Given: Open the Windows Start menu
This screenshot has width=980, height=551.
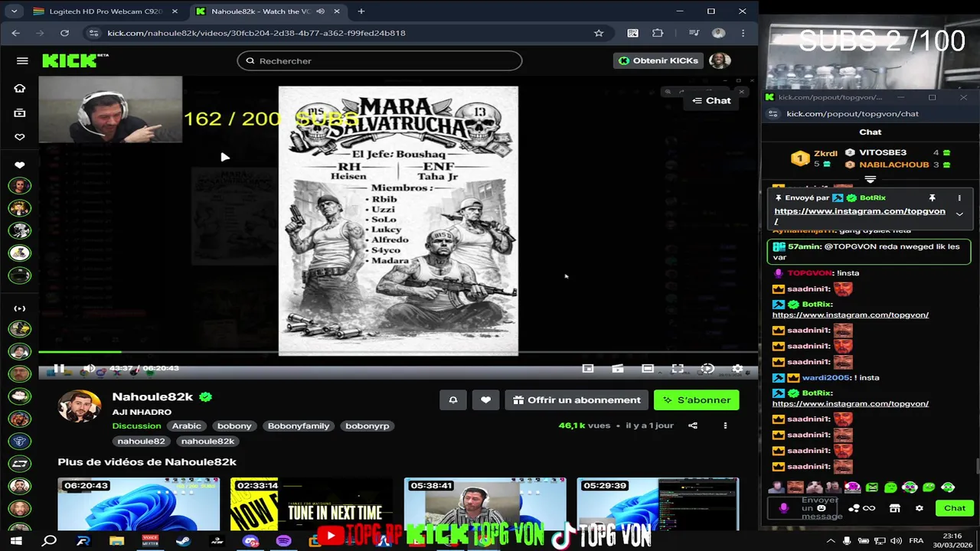Looking at the screenshot, I should 16,540.
